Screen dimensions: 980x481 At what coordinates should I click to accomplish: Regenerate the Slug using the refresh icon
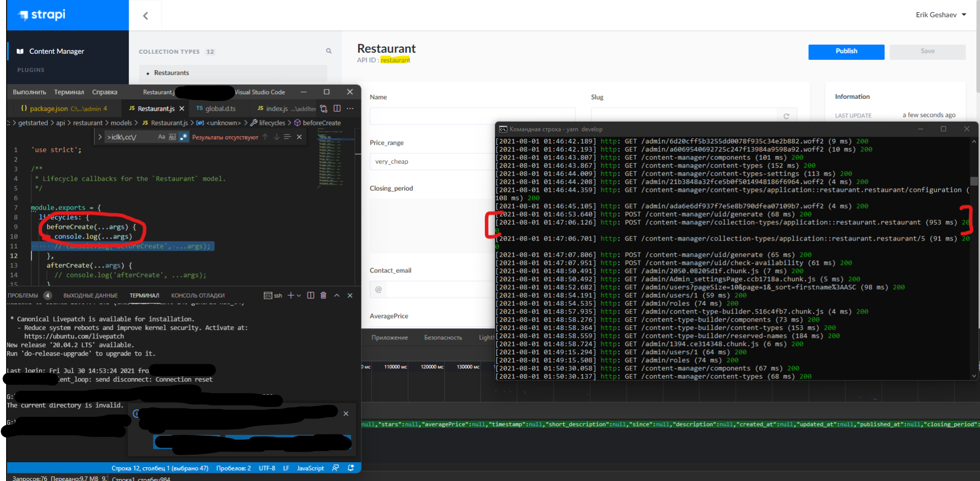(x=787, y=116)
